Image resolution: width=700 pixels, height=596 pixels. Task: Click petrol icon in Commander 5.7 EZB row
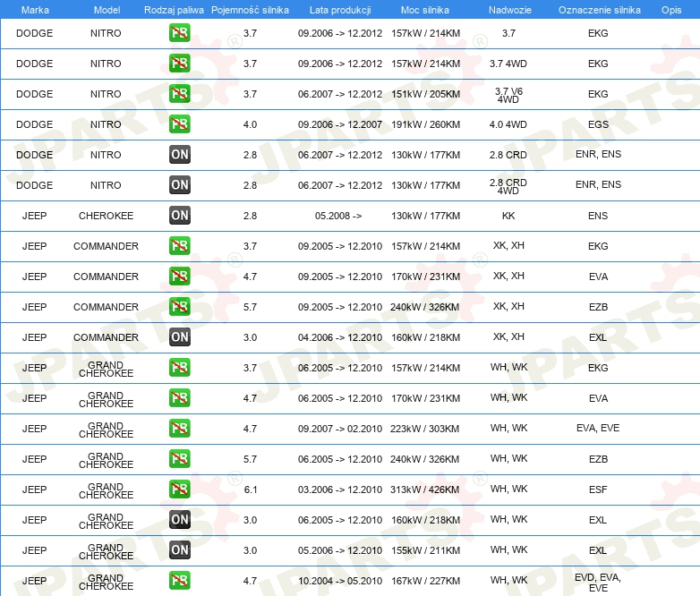179,306
